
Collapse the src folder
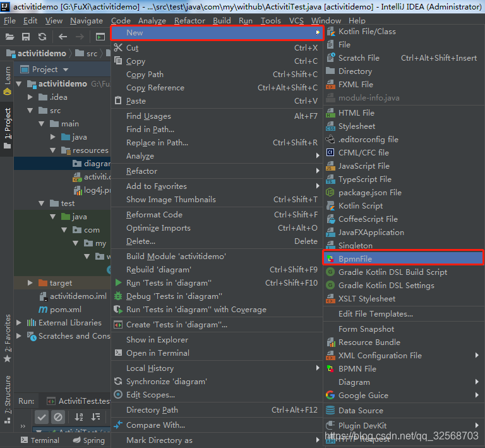click(x=30, y=111)
